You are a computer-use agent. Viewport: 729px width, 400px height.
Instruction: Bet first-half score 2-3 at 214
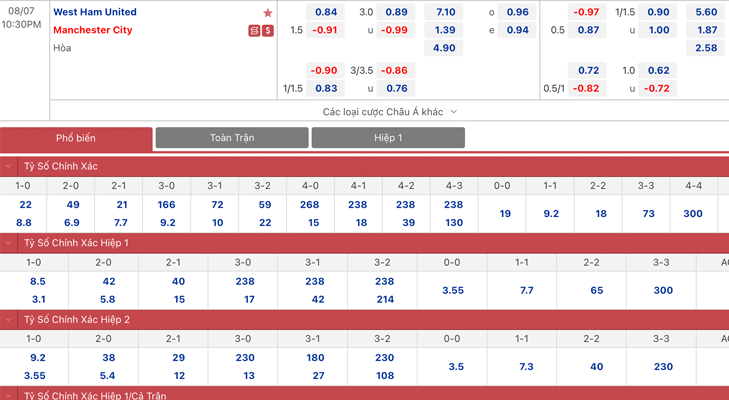pos(385,300)
